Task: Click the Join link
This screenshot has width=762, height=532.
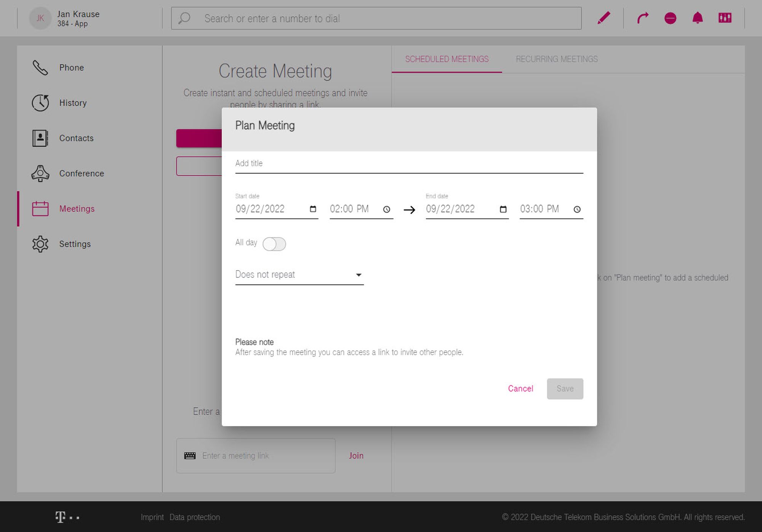Action: 356,455
